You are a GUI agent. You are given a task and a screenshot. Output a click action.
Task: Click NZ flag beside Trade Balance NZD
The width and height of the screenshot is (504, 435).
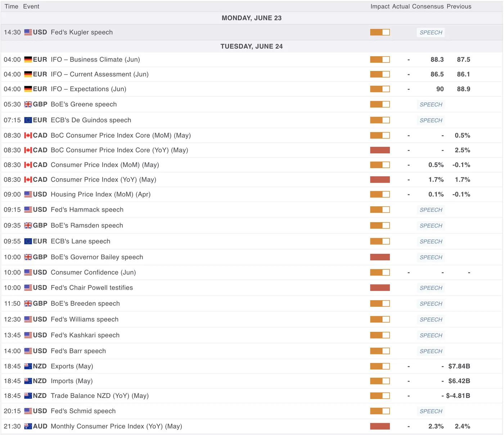coord(28,396)
